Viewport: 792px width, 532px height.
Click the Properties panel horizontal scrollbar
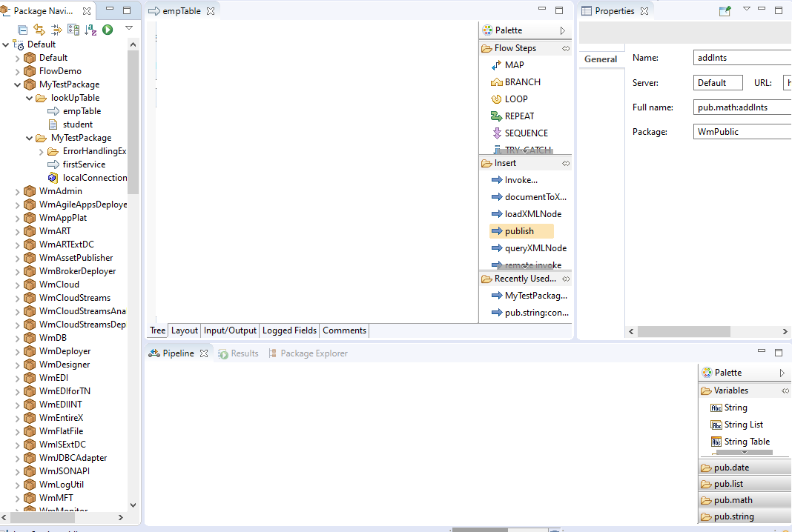point(708,332)
